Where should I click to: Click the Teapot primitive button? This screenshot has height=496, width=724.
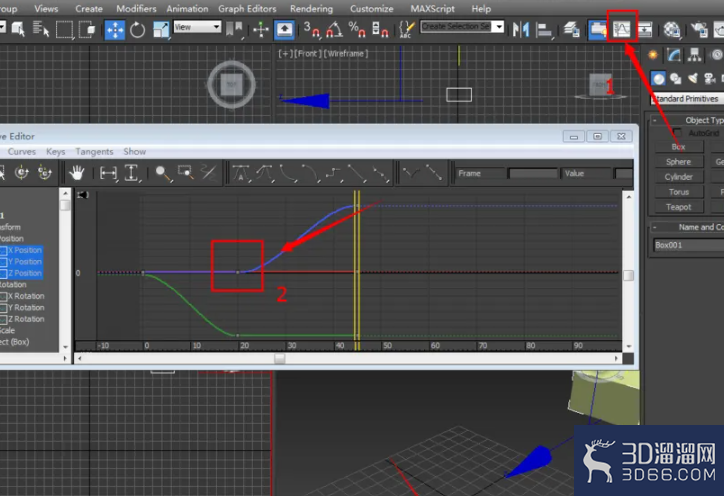pos(679,207)
